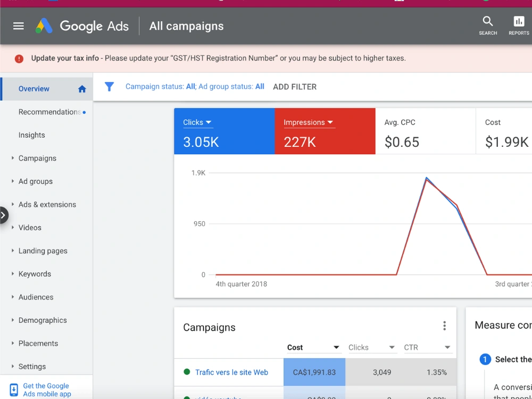Image resolution: width=532 pixels, height=399 pixels.
Task: Expand the Settings sidebar item
Action: (13, 367)
